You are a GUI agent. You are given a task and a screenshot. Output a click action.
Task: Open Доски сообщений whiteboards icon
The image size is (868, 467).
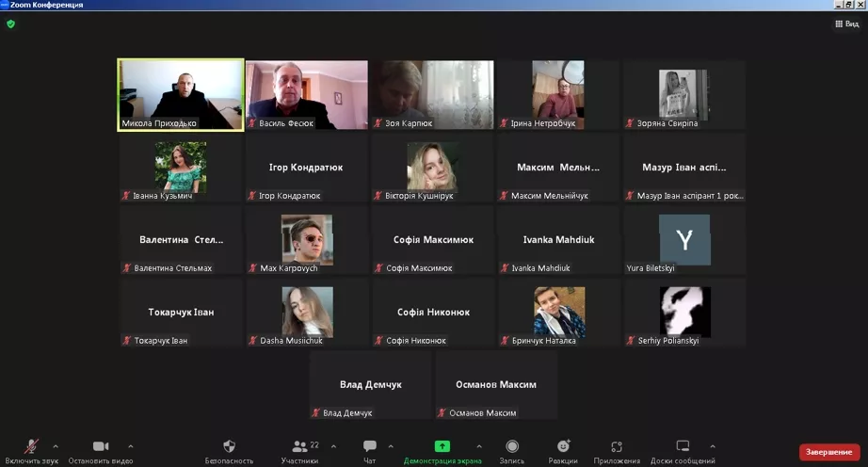click(x=683, y=446)
